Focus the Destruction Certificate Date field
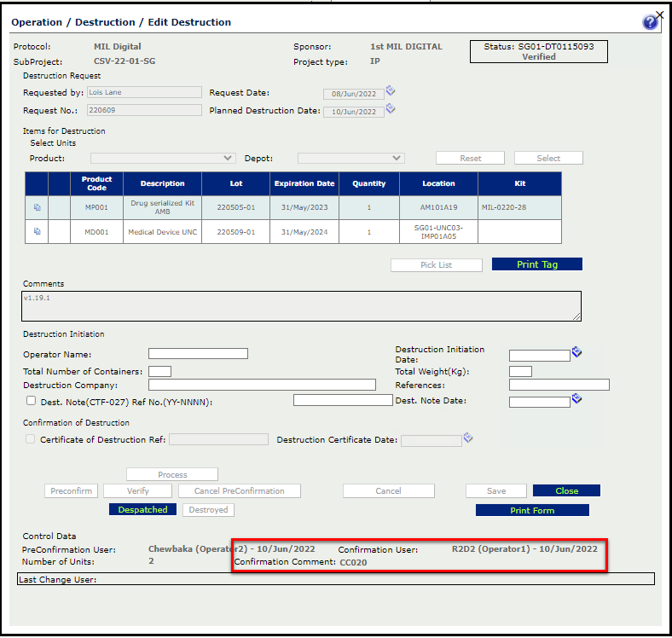The height and width of the screenshot is (638, 672). pos(432,441)
